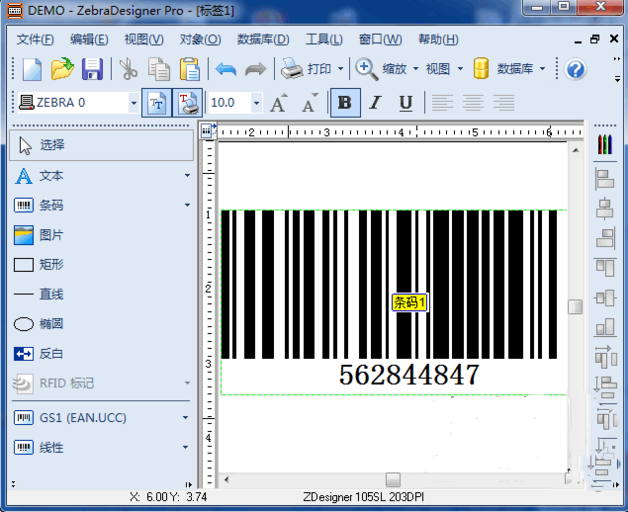
Task: Toggle underline formatting
Action: (x=406, y=103)
